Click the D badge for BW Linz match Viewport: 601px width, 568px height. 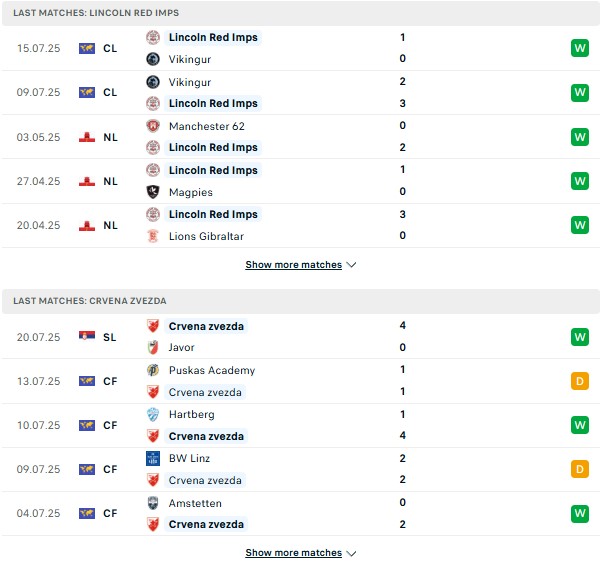580,469
